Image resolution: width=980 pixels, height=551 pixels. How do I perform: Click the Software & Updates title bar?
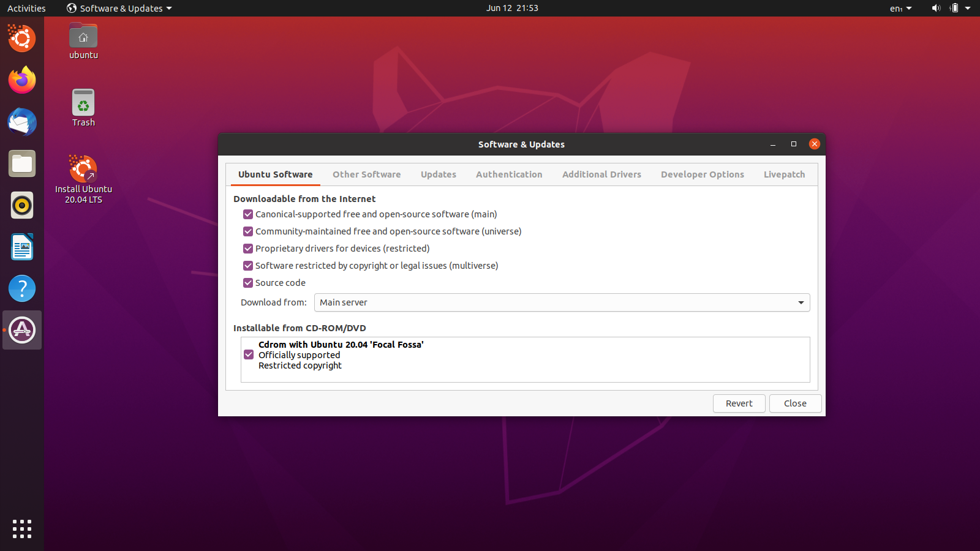click(521, 144)
